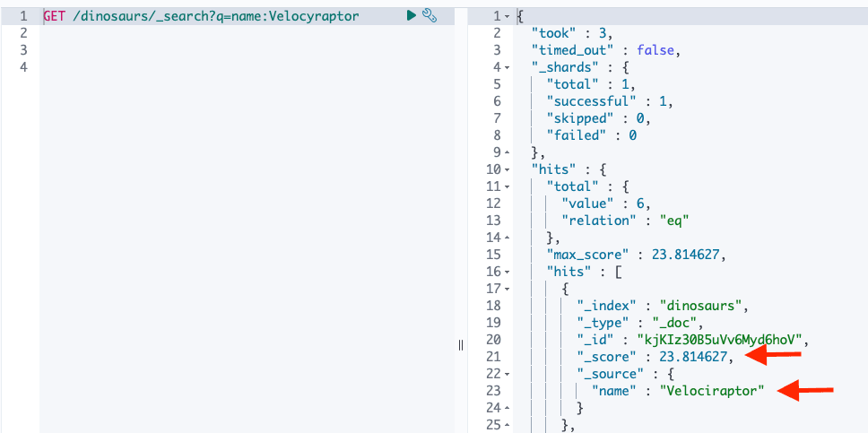
Task: Collapse the "_shards" block fold arrow
Action: (508, 67)
